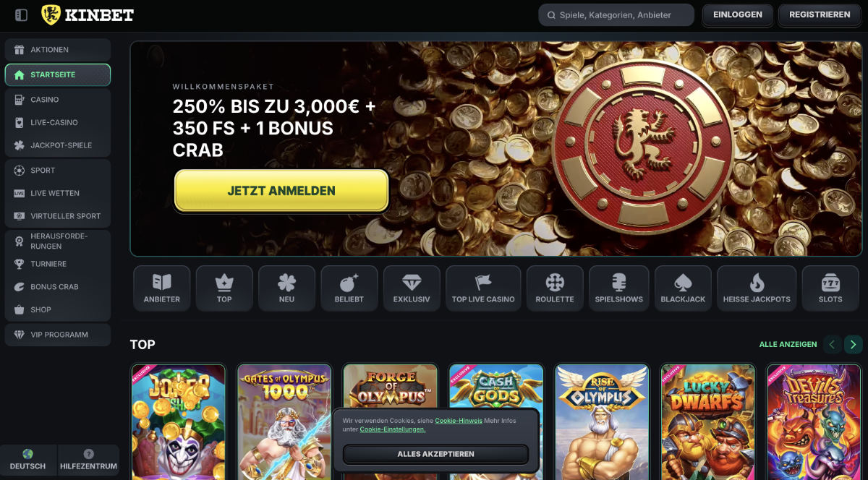Click the Jetzt Anmelden button
Viewport: 868px width, 480px height.
coord(281,191)
